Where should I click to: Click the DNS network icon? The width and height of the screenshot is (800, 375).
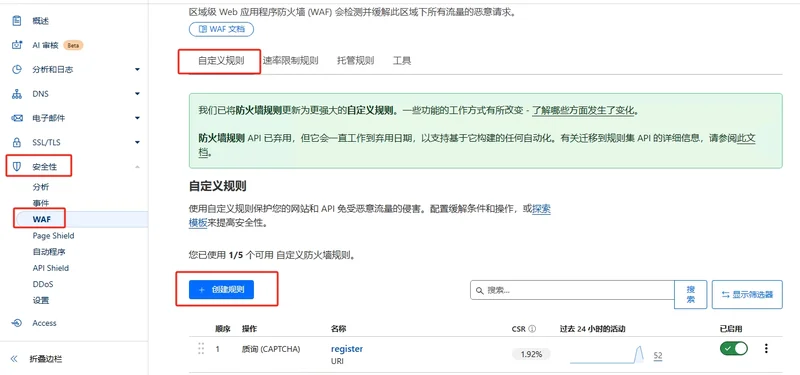click(17, 94)
